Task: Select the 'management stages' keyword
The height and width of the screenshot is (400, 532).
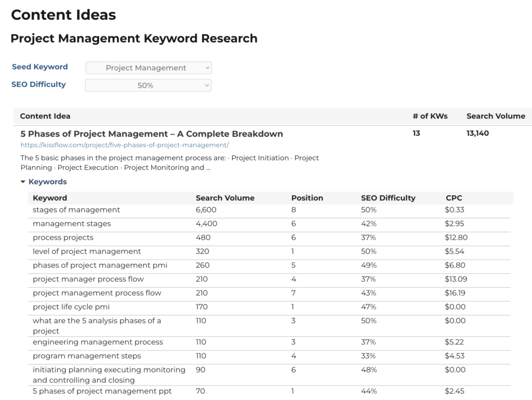Action: (72, 224)
